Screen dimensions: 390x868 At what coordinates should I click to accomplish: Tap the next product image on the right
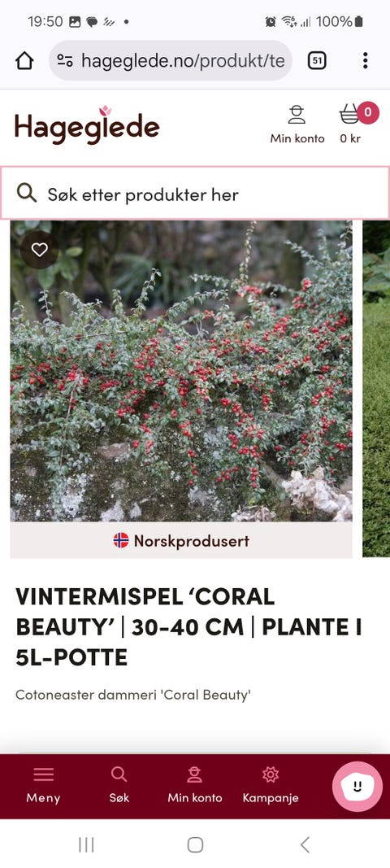[376, 389]
